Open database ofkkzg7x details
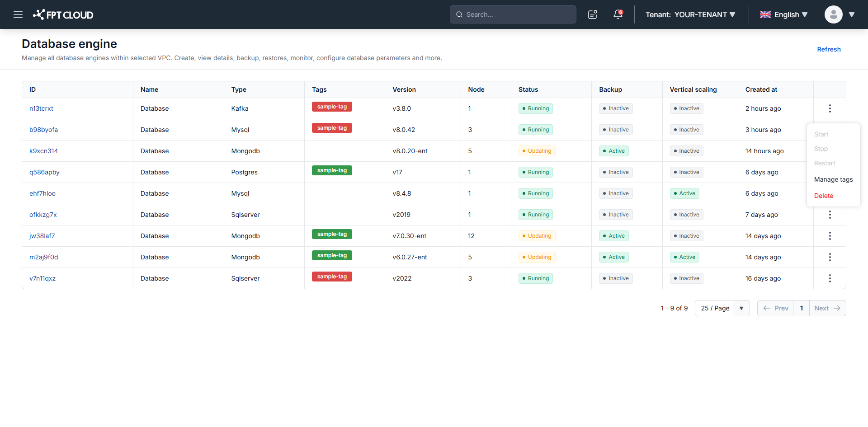Screen dimensions: 868x427 coord(43,215)
